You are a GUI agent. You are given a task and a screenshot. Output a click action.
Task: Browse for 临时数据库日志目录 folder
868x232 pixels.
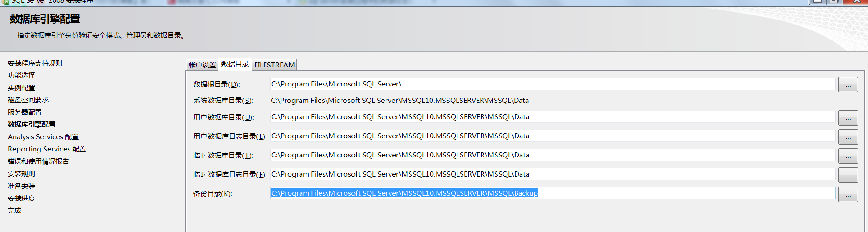click(x=848, y=175)
